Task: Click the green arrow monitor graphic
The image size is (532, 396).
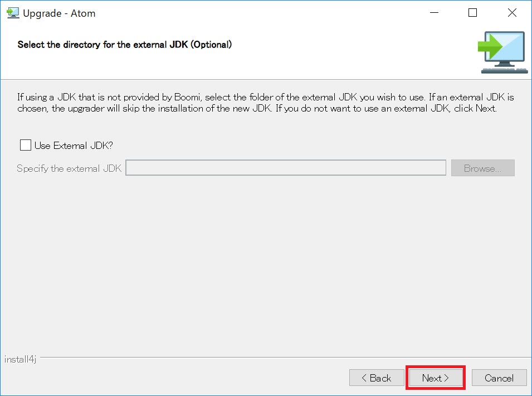Action: coord(502,51)
